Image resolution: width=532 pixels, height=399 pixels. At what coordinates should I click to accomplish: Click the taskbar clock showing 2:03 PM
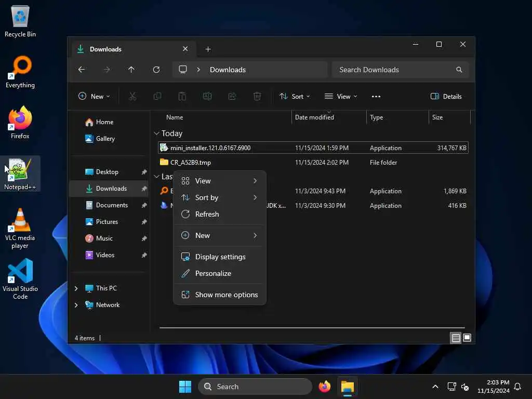click(x=494, y=387)
